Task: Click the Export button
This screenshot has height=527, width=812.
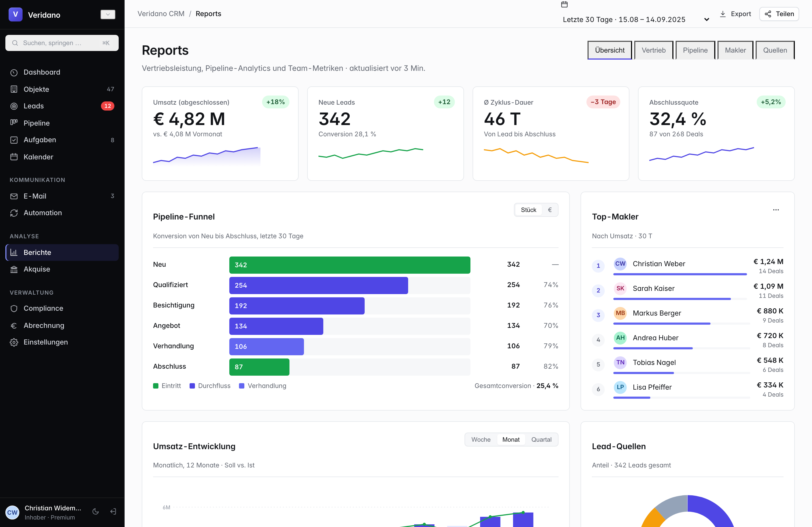Action: pos(735,14)
